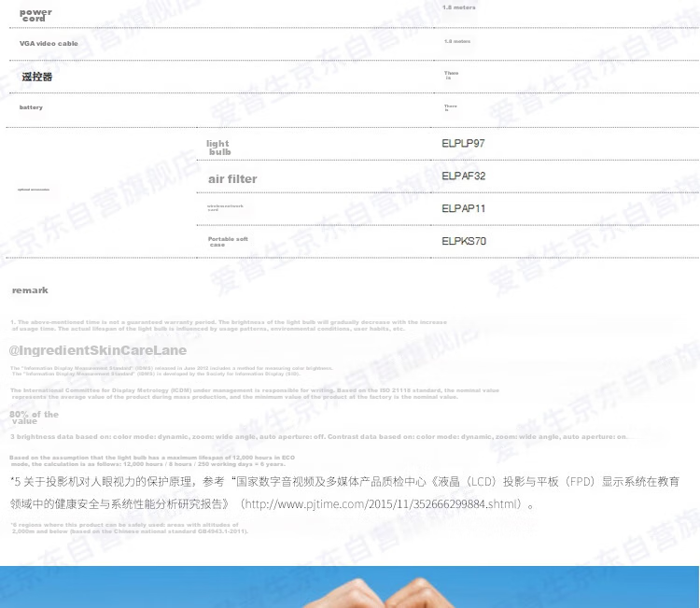Click the @IngredientSkinCareLane handle text

pos(98,350)
